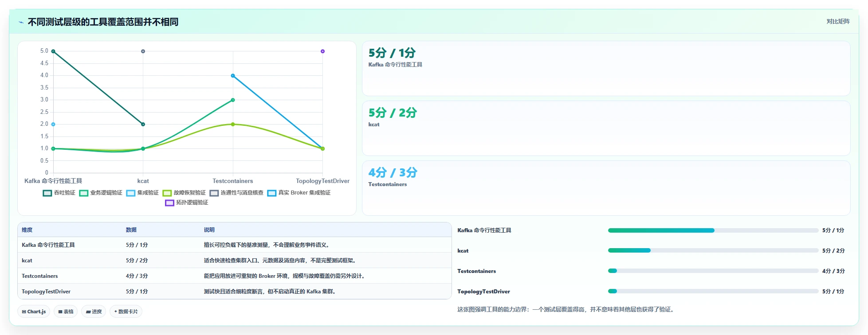
Task: Click the TopologyTestDriver progress bar
Action: point(713,292)
